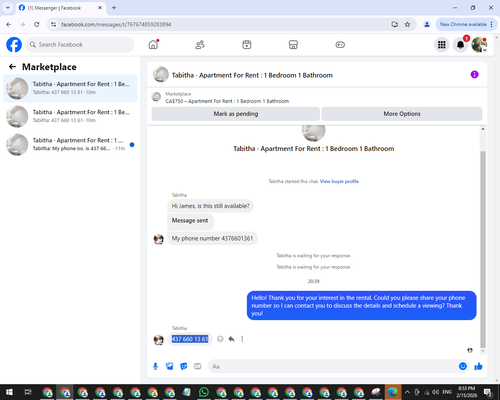
Task: Focus the Search Facebook field
Action: click(80, 45)
